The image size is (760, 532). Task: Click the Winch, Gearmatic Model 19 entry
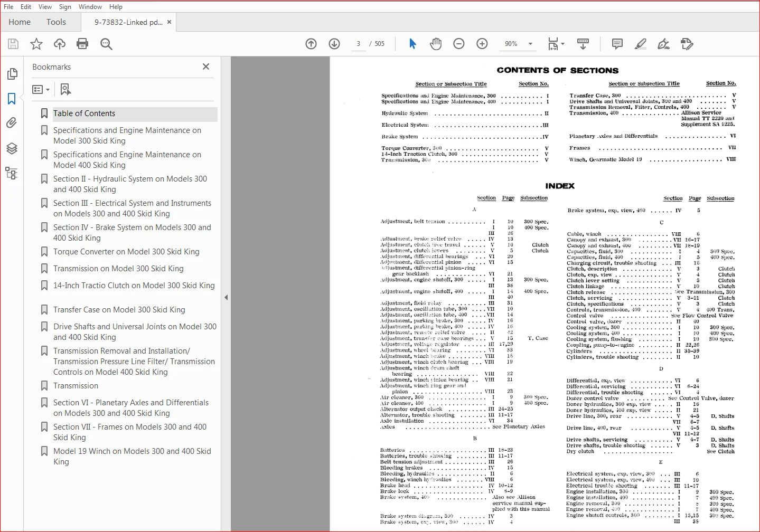(653, 159)
